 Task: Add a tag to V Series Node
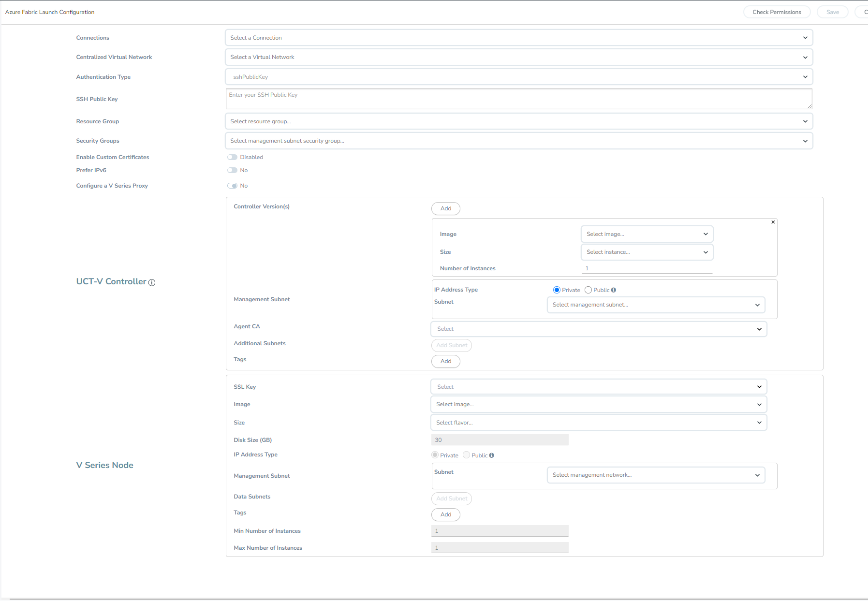point(445,514)
